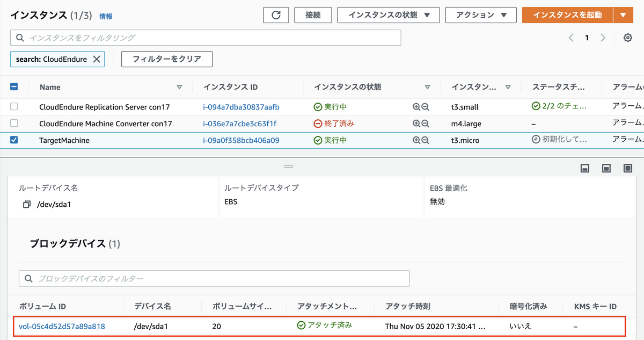Refresh the instances list
644x340 pixels.
(276, 15)
